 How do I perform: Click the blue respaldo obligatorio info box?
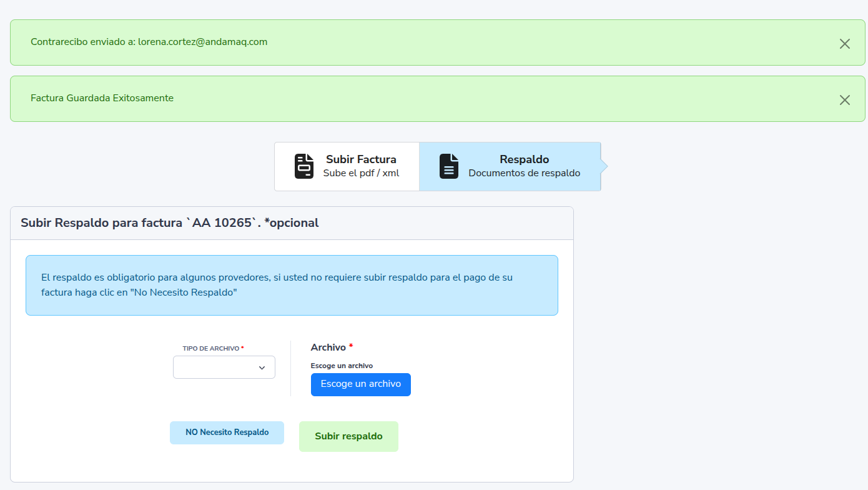coord(291,285)
